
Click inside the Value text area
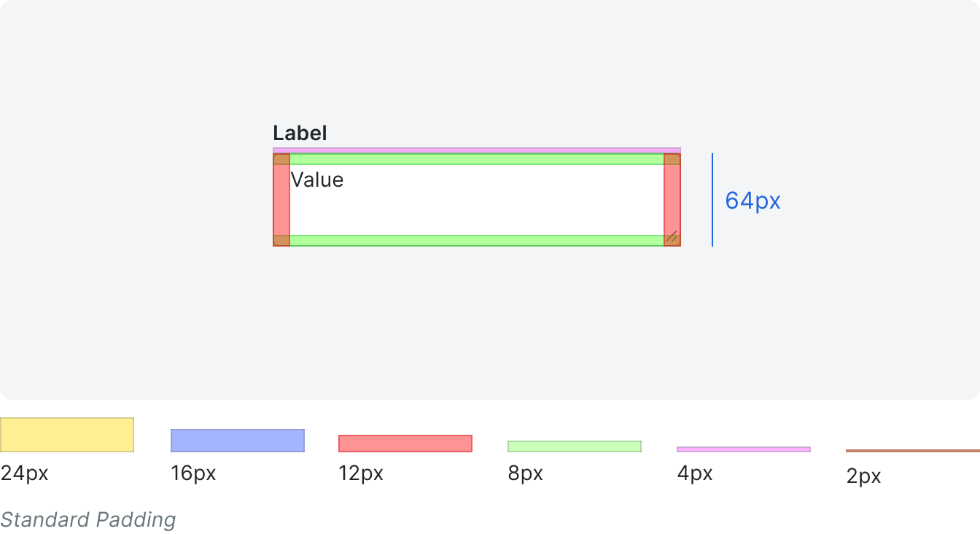click(477, 200)
